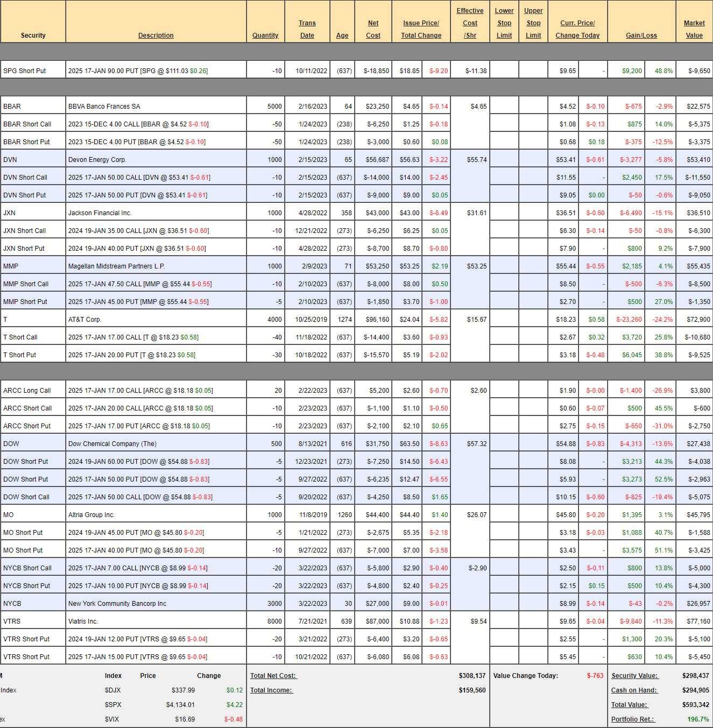Select the Trans Date column header
Image resolution: width=713 pixels, height=728 pixels.
[x=307, y=29]
